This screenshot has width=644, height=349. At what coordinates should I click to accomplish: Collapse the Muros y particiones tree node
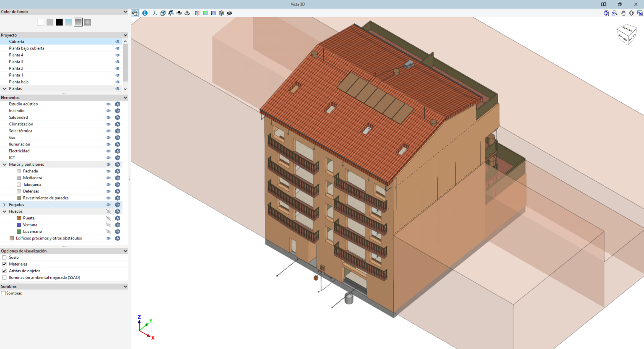pyautogui.click(x=4, y=164)
